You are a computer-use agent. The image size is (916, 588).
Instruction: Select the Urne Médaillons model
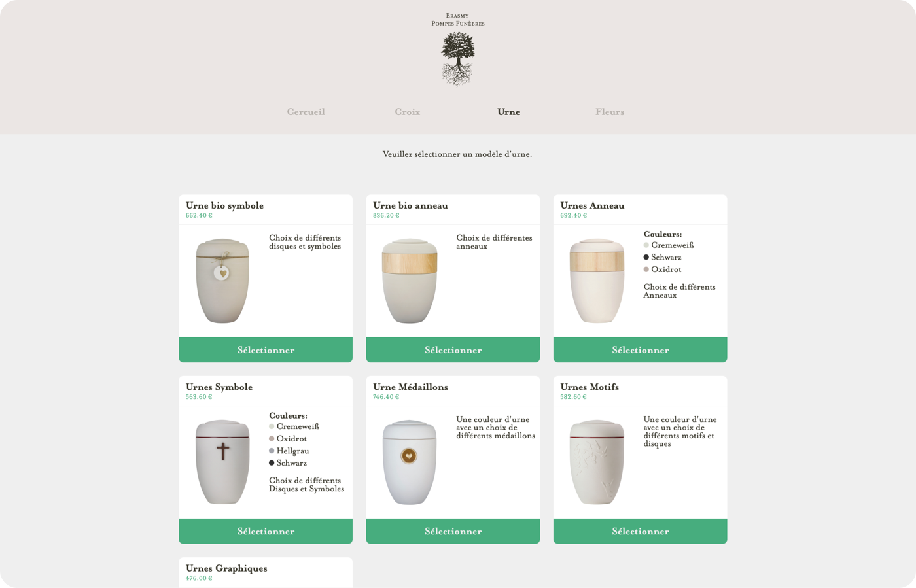(x=453, y=531)
